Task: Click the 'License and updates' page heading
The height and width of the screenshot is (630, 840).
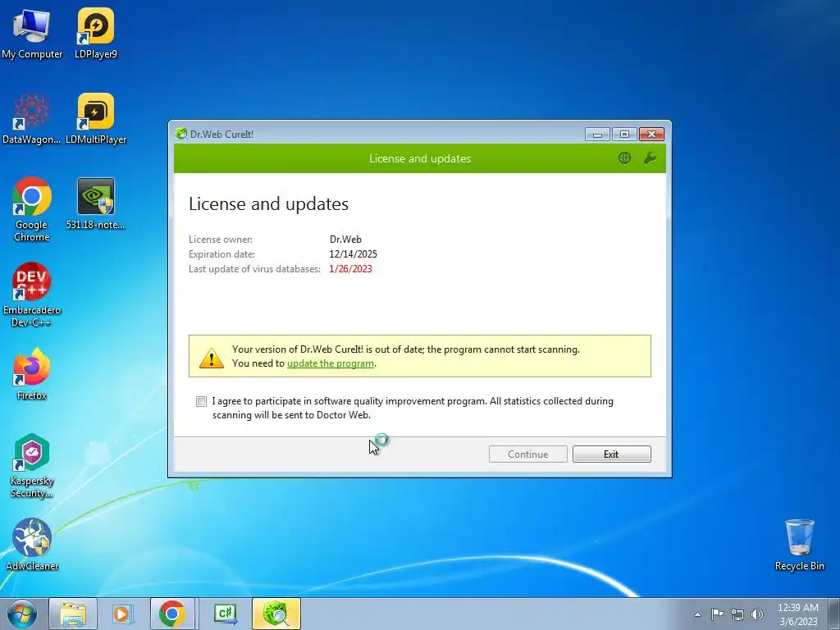Action: [x=268, y=203]
